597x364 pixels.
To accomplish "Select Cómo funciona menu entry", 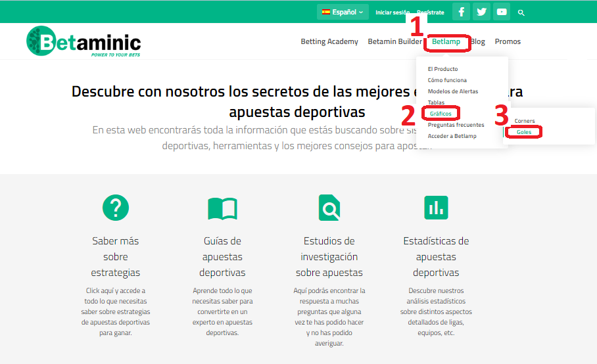I will point(447,80).
